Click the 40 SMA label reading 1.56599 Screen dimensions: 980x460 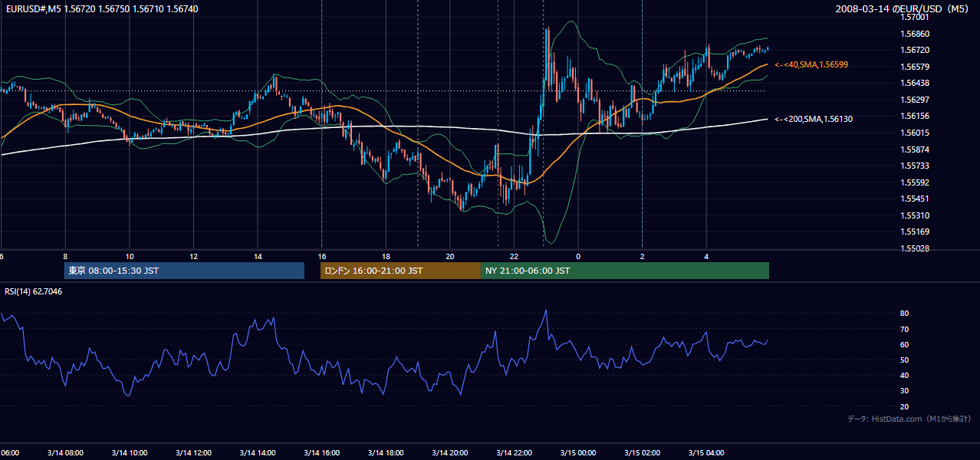[811, 65]
